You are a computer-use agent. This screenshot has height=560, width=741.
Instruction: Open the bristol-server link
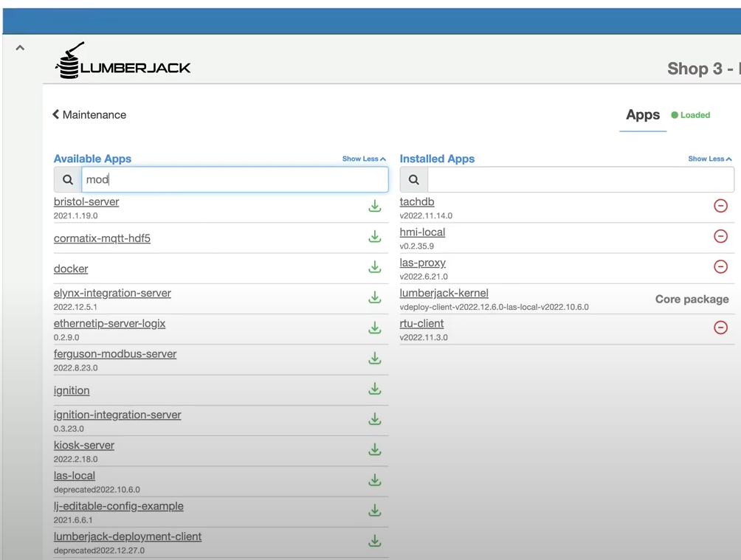click(86, 201)
